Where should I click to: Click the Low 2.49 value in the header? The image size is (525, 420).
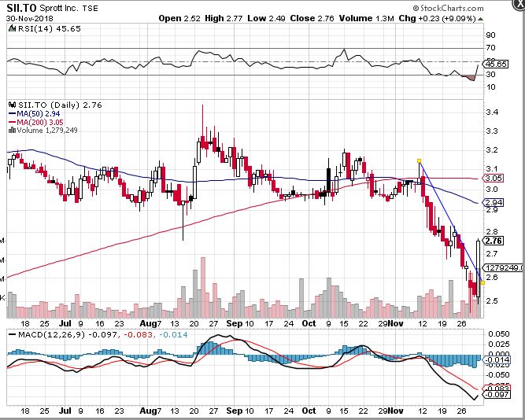point(266,18)
